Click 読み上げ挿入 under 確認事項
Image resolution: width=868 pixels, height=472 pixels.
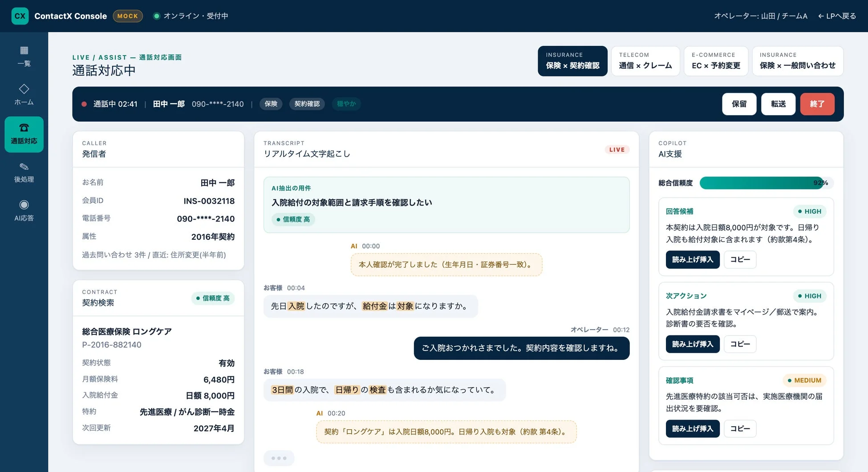point(693,428)
